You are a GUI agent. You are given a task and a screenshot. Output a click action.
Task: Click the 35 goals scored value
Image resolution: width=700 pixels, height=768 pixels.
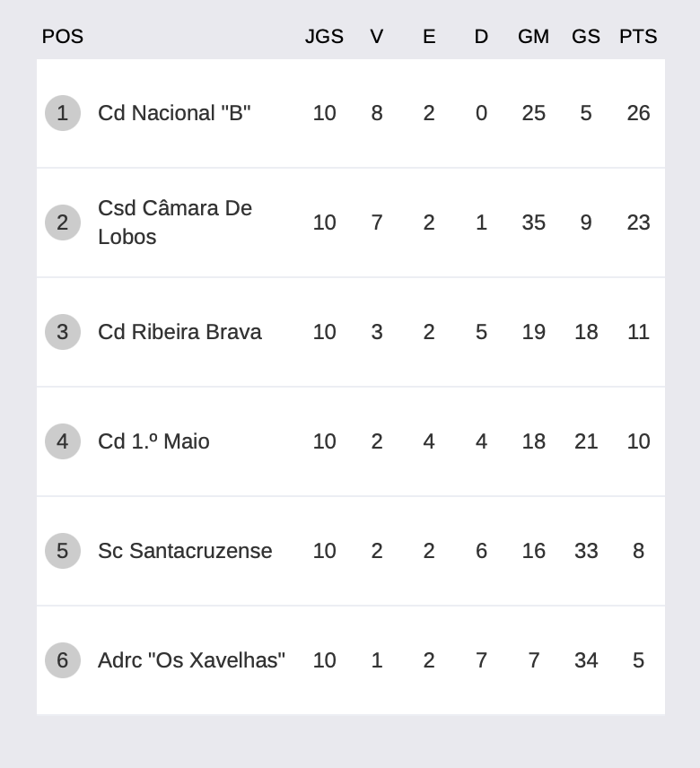pyautogui.click(x=533, y=223)
